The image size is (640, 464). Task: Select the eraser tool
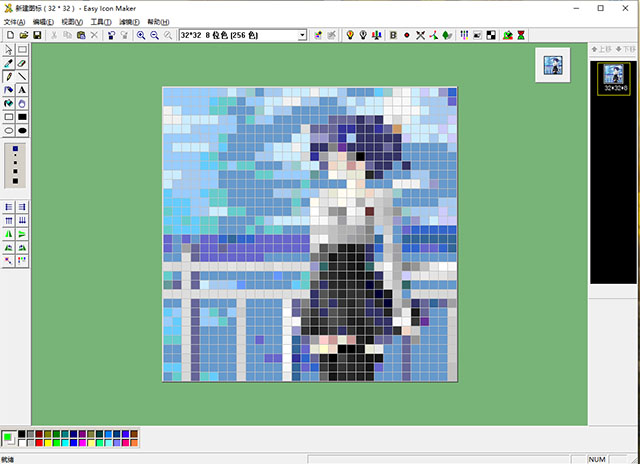pyautogui.click(x=22, y=63)
